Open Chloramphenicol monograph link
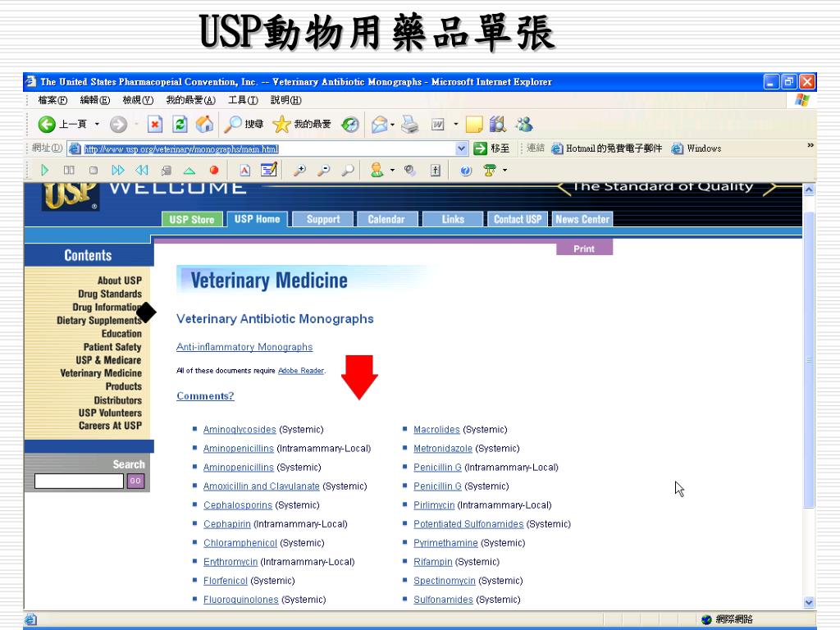Viewport: 840px width, 630px height. (x=240, y=543)
